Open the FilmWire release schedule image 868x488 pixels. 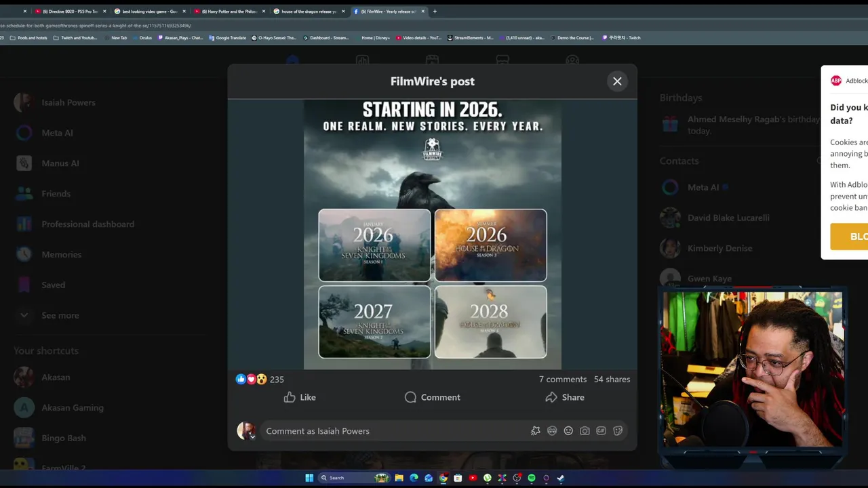(x=433, y=235)
